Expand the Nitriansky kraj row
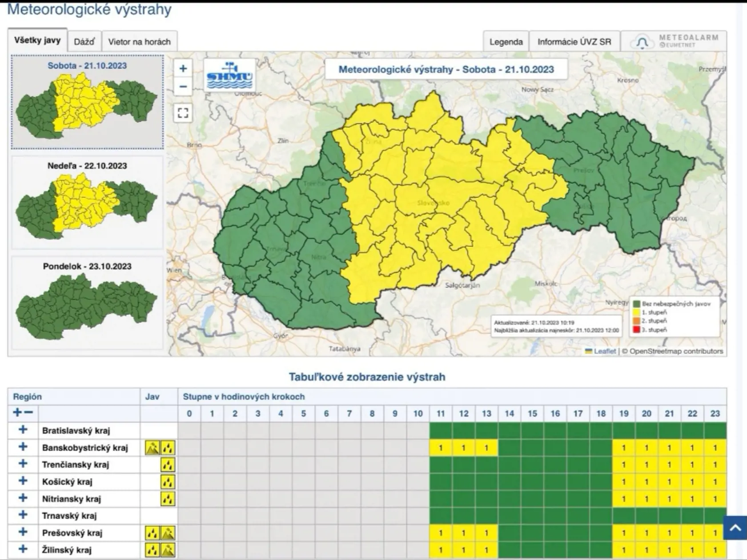Screen dimensions: 747x560 (23, 498)
